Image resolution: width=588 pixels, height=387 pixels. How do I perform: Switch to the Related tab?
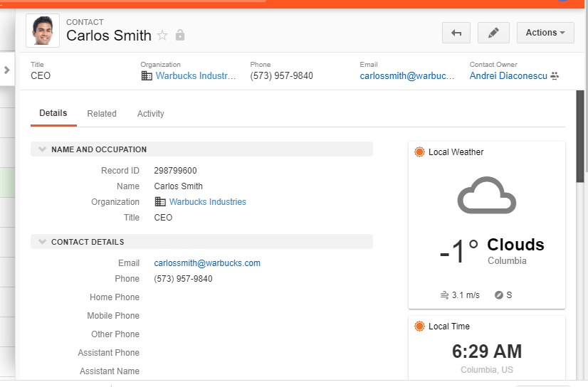tap(102, 114)
